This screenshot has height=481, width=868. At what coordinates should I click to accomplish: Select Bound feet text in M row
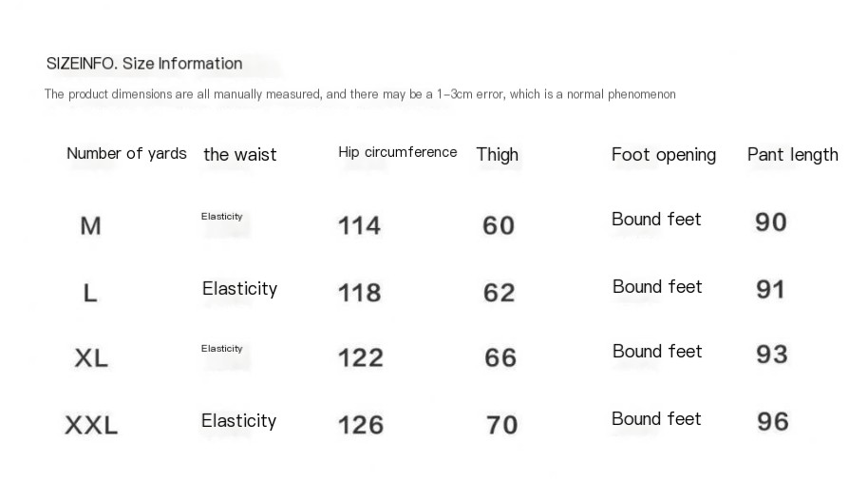pyautogui.click(x=656, y=220)
